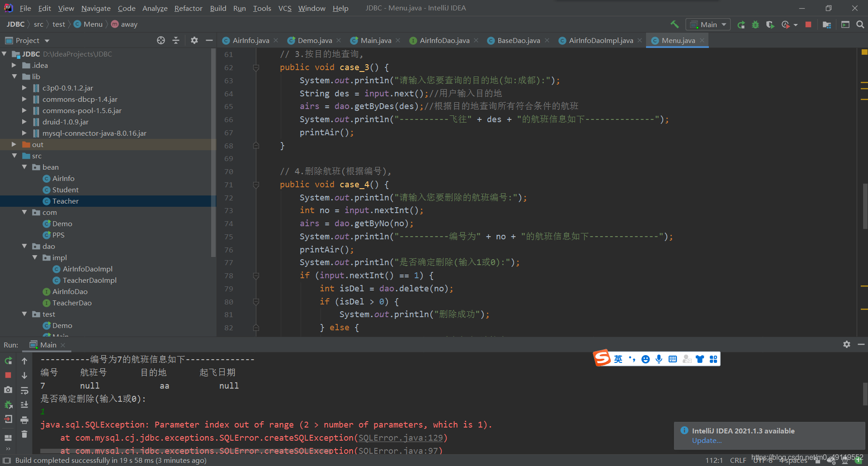Fold case_3 method at line 62

(x=256, y=67)
